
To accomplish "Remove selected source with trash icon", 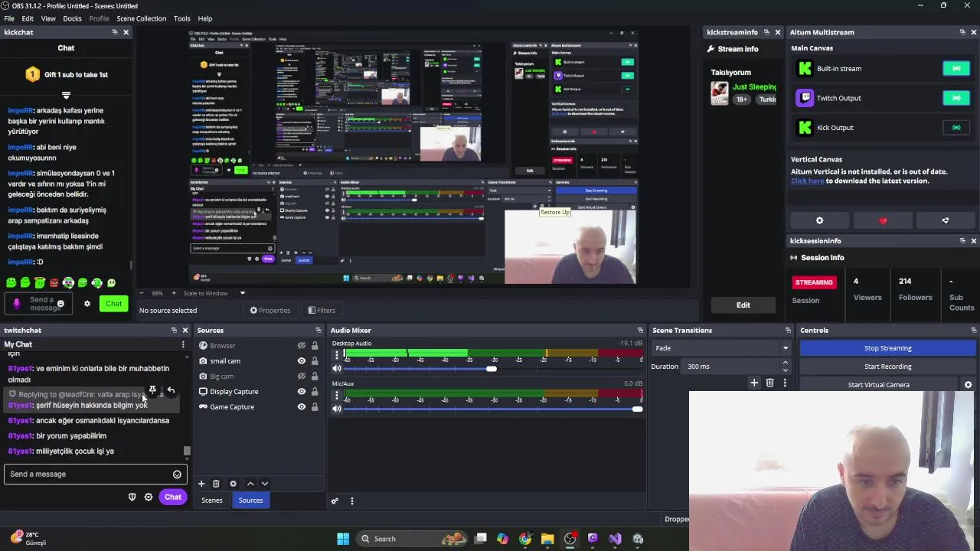I will coord(216,484).
